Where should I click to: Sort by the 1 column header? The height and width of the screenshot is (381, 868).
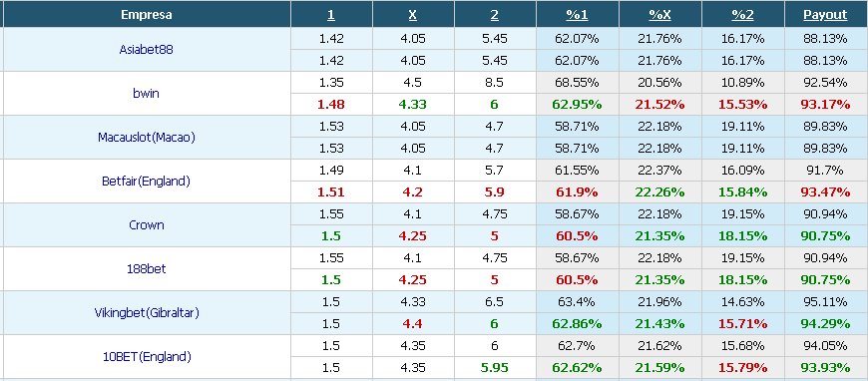pyautogui.click(x=331, y=15)
